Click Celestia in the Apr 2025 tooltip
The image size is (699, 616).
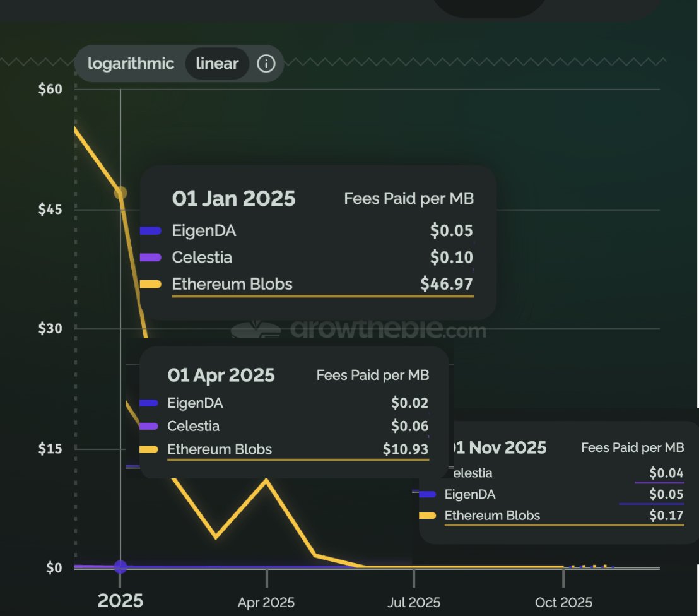[194, 426]
